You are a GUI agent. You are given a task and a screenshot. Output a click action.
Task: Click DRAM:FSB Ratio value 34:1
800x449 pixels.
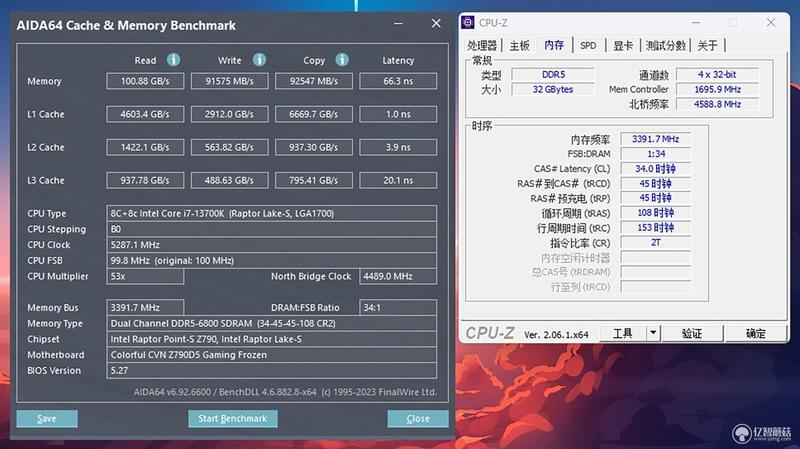[398, 308]
